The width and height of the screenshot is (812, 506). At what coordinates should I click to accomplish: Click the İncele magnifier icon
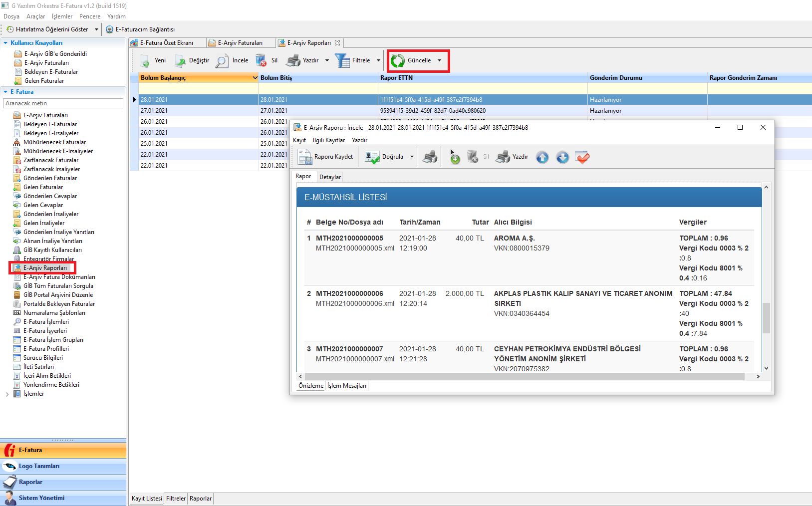click(x=222, y=61)
